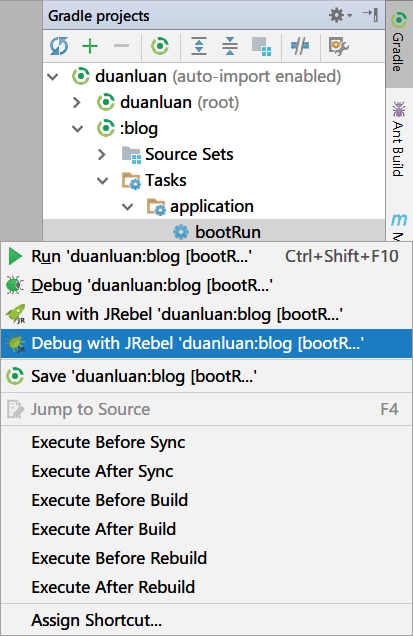The width and height of the screenshot is (413, 636).
Task: Refresh all Gradle projects
Action: pyautogui.click(x=59, y=46)
